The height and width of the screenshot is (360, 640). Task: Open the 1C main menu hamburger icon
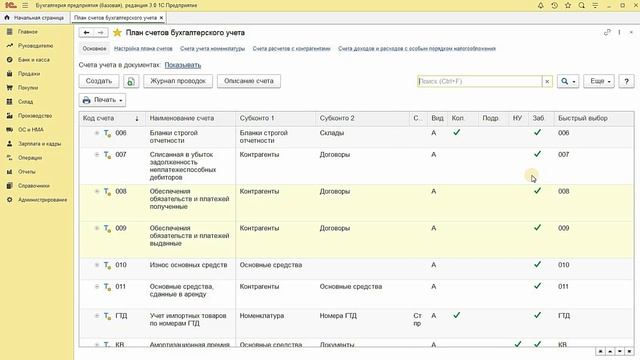tap(25, 5)
